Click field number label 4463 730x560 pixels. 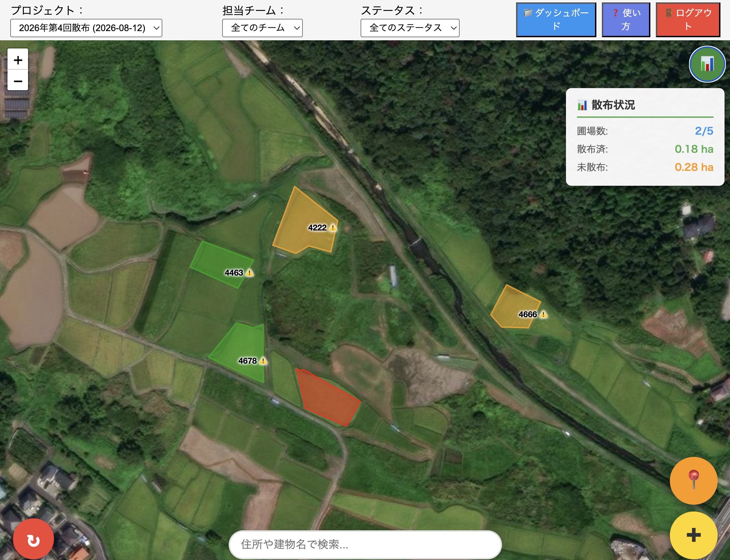pyautogui.click(x=234, y=273)
